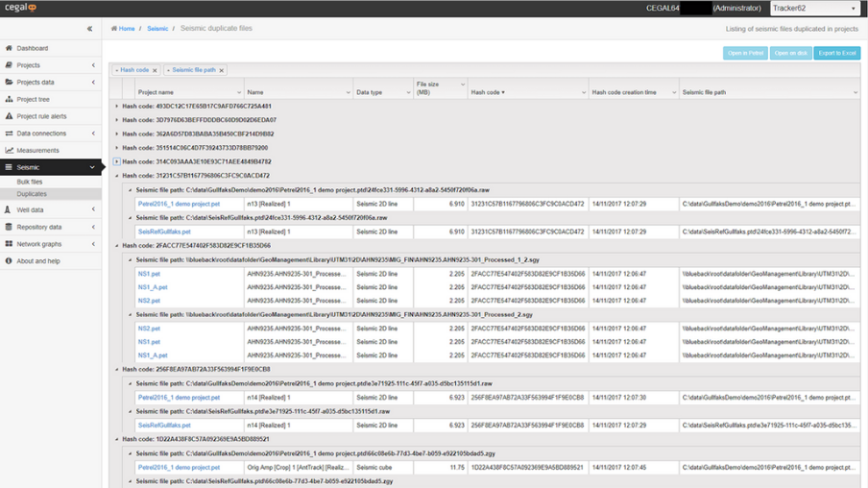Open the Project name column filter dropdown

tap(239, 92)
